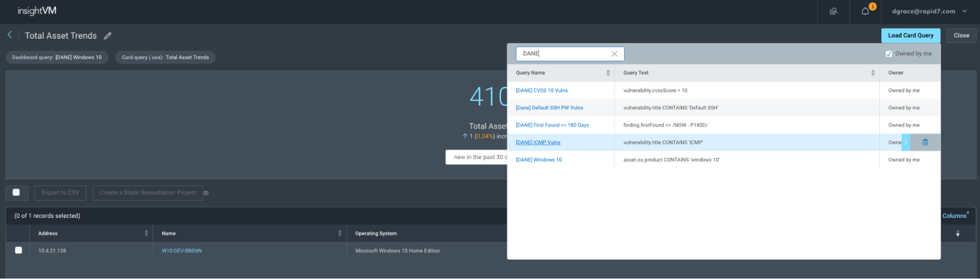The width and height of the screenshot is (980, 279).
Task: Select the Dashboard query Windows 10 pill
Action: pyautogui.click(x=57, y=57)
